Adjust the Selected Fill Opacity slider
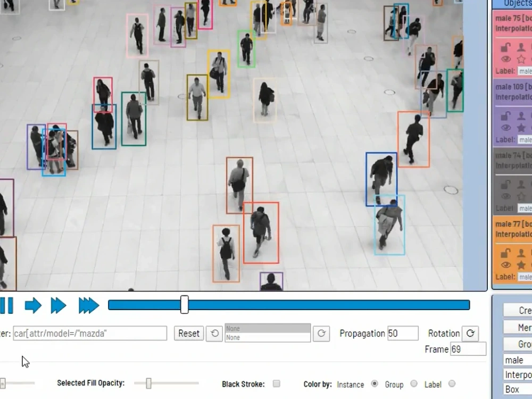The width and height of the screenshot is (532, 399). click(x=148, y=384)
